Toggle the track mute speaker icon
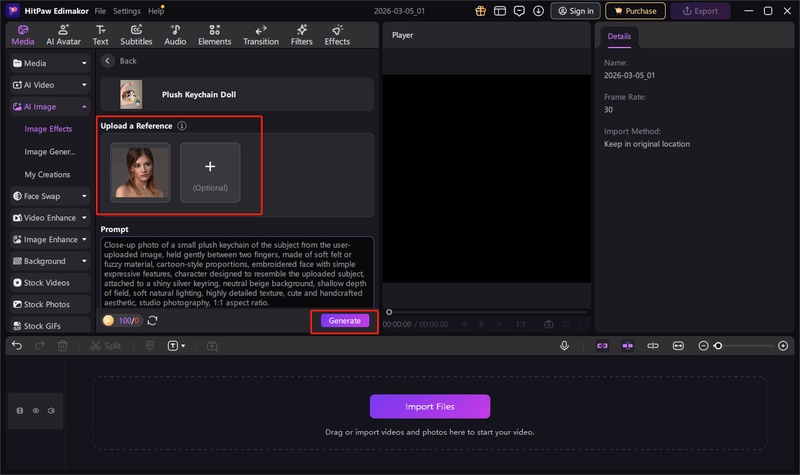This screenshot has height=475, width=800. coord(51,410)
